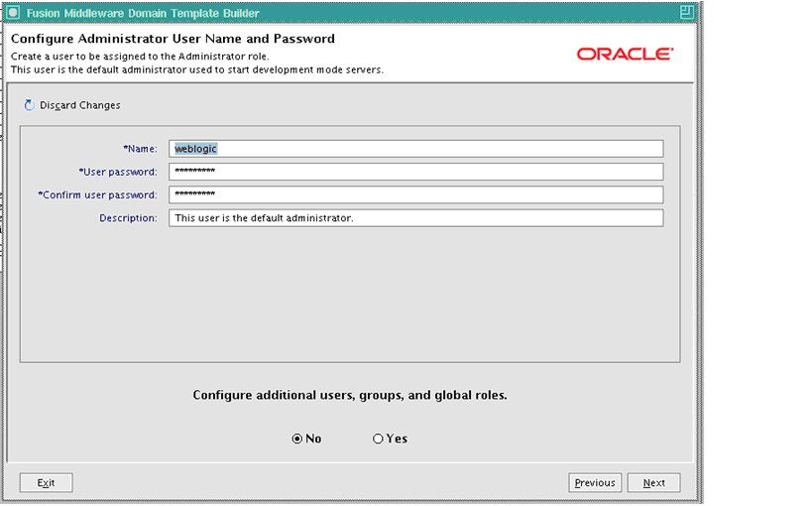Viewport: 812px width, 506px height.
Task: Click the Discard Changes label
Action: [x=79, y=105]
